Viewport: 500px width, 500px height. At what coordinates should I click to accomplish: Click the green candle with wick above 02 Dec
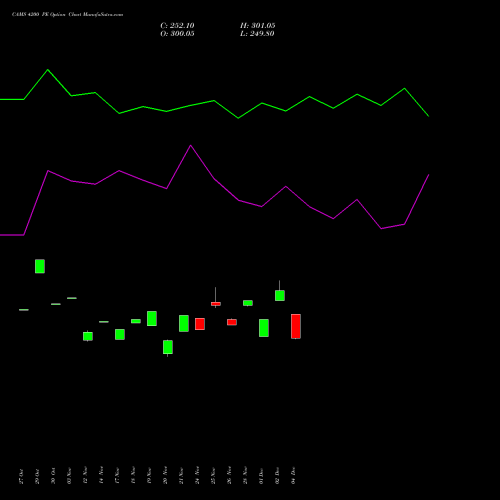pos(280,295)
